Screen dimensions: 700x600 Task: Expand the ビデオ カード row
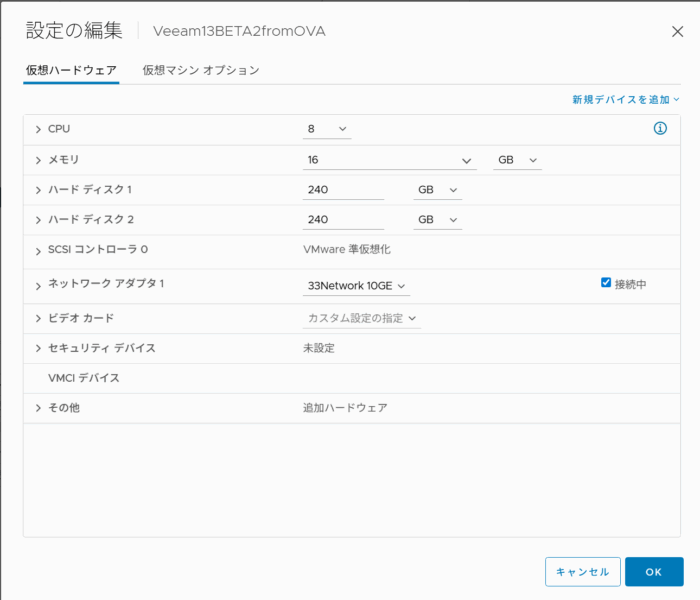[38, 318]
